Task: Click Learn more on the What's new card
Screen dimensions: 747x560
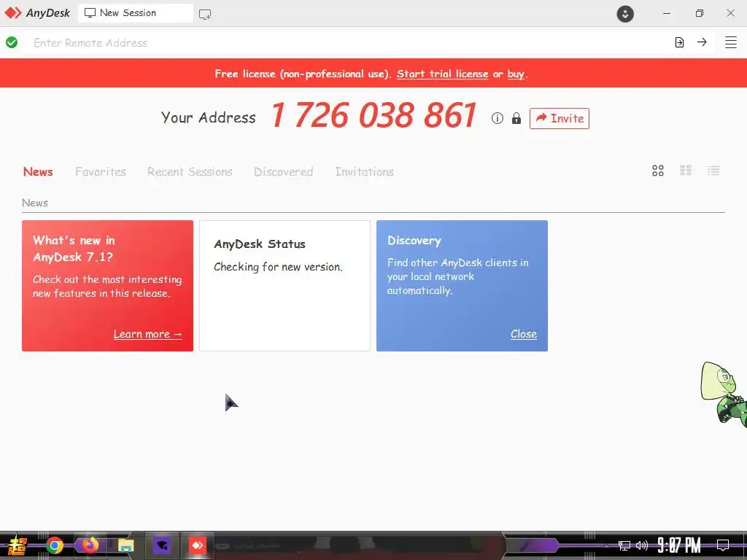Action: [147, 334]
